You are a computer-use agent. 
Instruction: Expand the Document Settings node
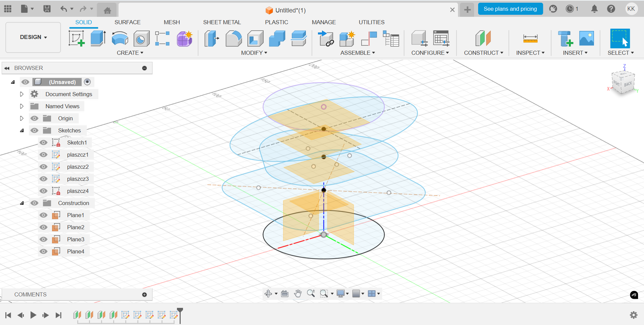tap(21, 94)
